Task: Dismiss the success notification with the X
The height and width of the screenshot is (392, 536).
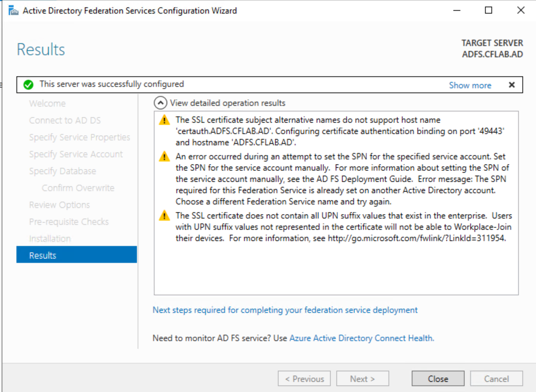Action: (x=512, y=85)
